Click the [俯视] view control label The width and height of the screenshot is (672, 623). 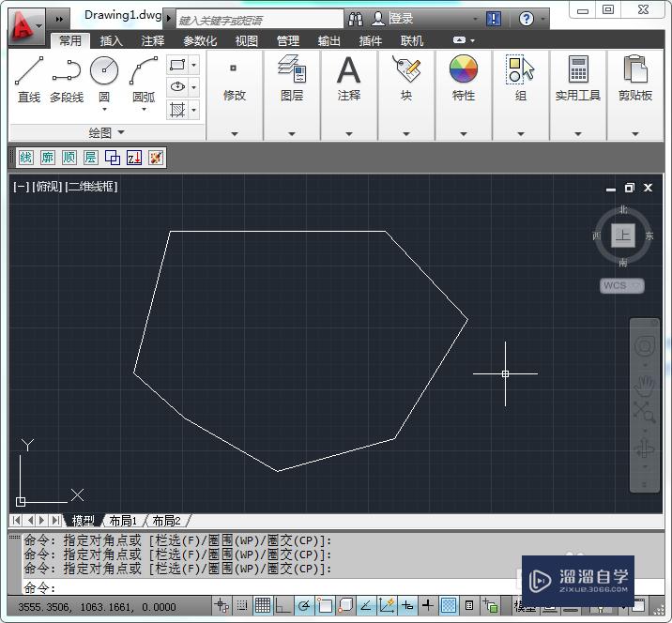(x=47, y=187)
